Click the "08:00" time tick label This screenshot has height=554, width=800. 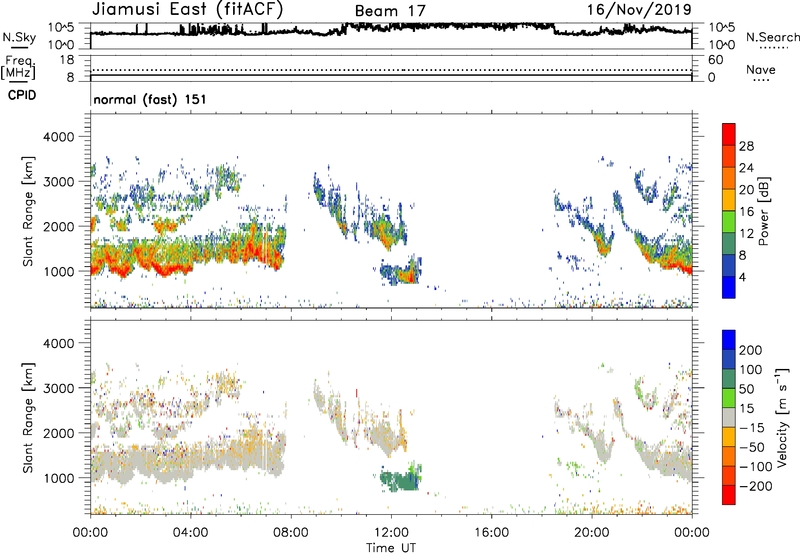click(291, 533)
